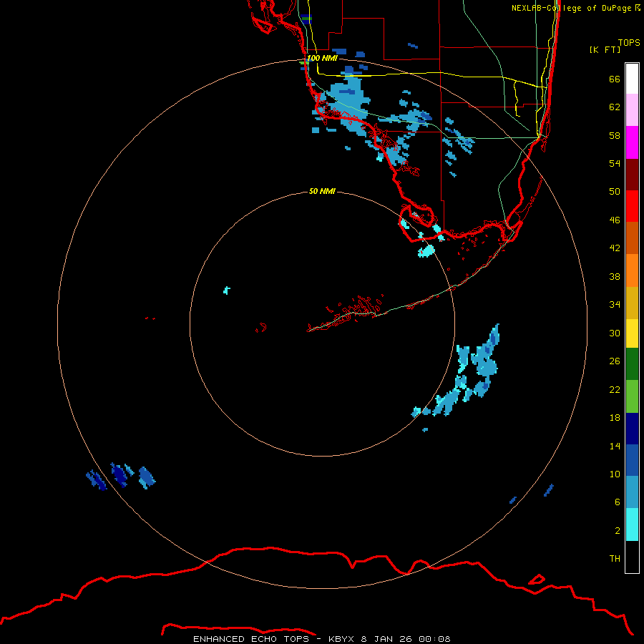Screen dimensions: 644x644
Task: Click the yellow 34 K FT legend swatch
Action: (x=632, y=333)
